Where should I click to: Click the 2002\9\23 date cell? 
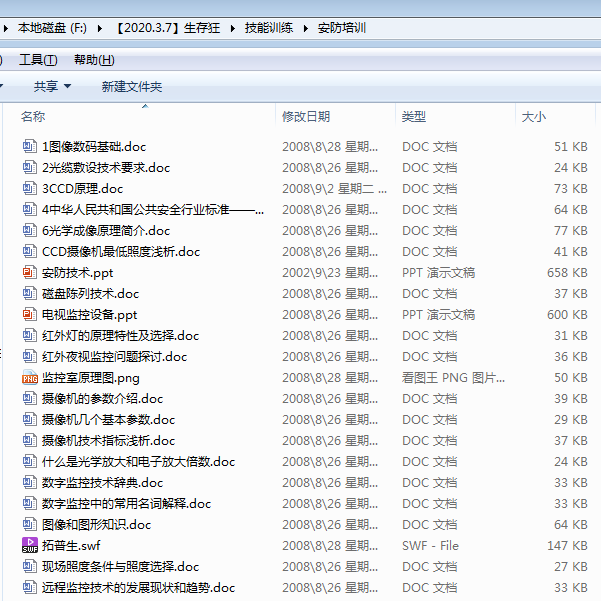(330, 273)
